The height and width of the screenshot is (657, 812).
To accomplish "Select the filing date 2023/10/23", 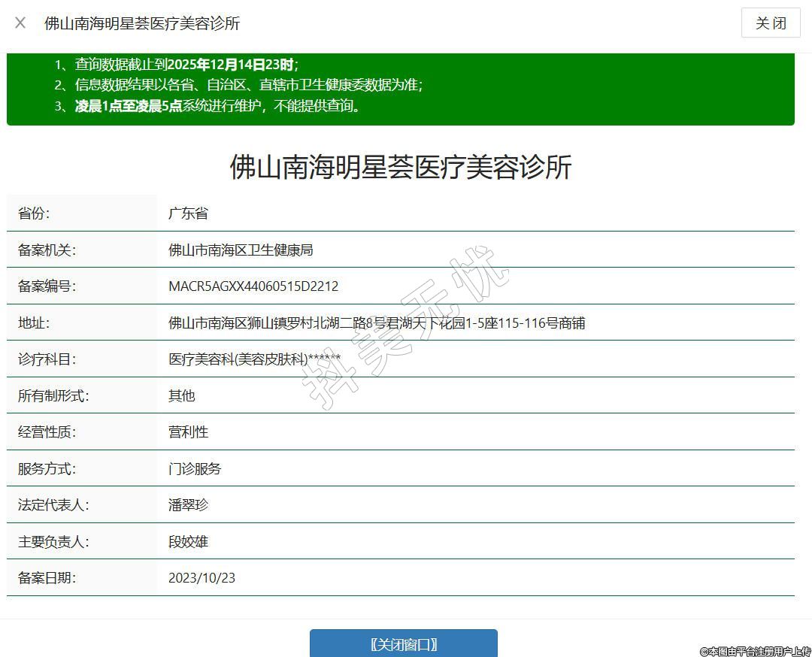I will pos(201,578).
